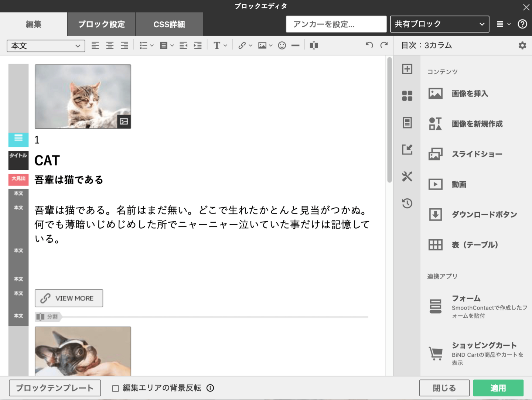Viewport: 532px width, 400px height.
Task: Insert a column split divider
Action: [x=314, y=45]
